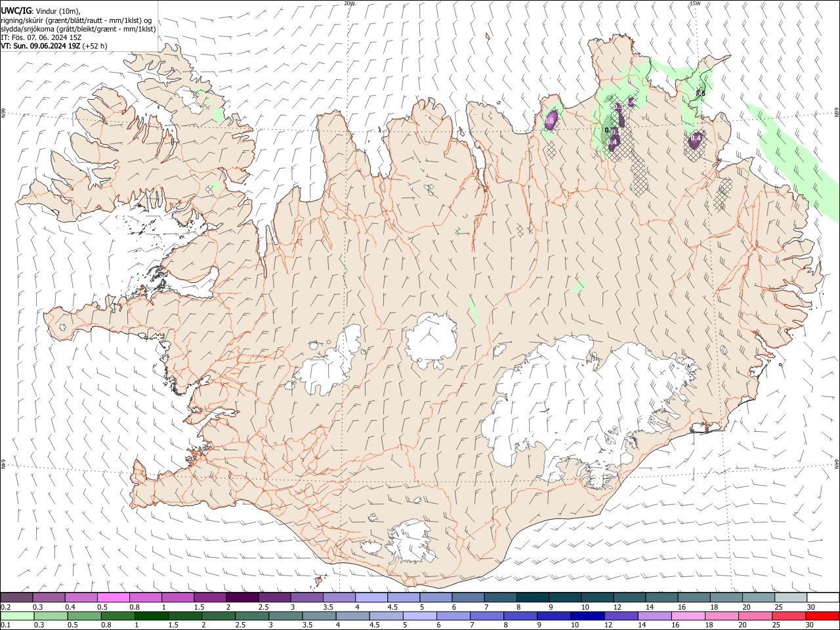Click the white 30 swatch ending the upper scale
The image size is (840, 630).
pyautogui.click(x=823, y=598)
